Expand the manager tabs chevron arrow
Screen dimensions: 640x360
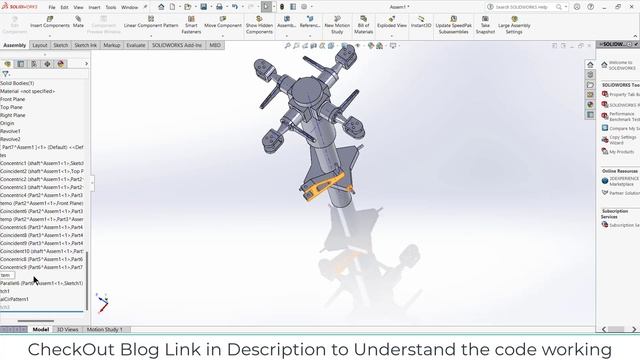pyautogui.click(x=86, y=64)
